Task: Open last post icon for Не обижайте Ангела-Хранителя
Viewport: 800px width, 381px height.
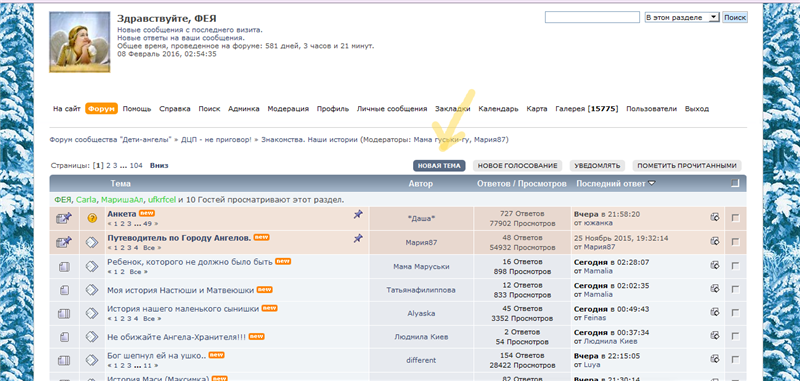Action: coord(715,337)
